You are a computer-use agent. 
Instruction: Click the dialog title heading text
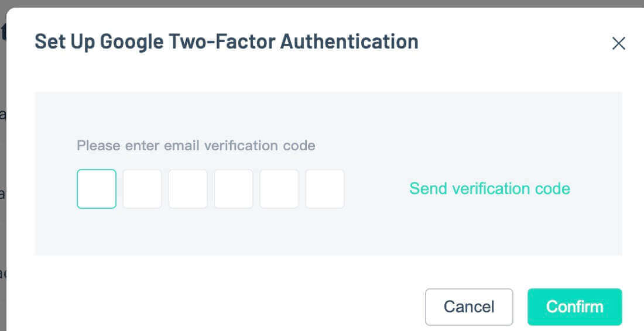[x=226, y=42]
